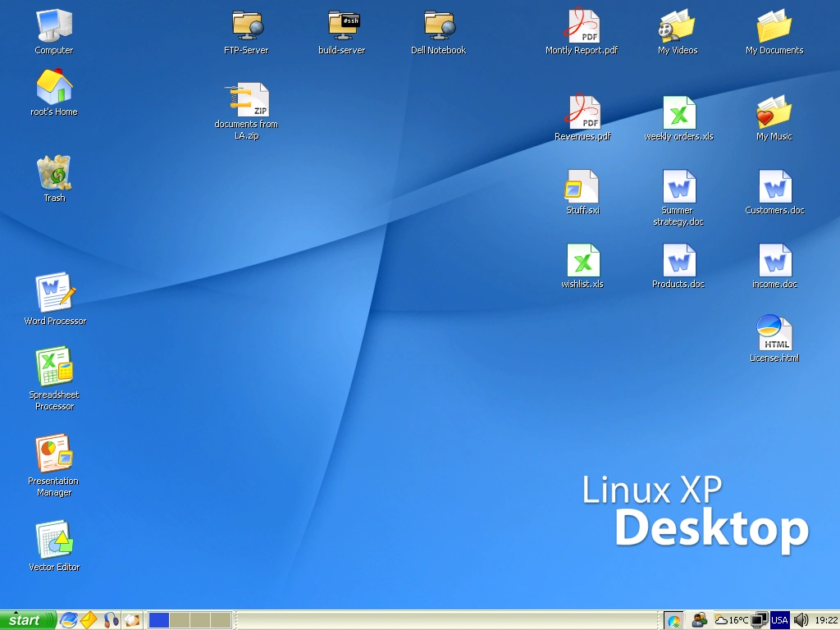Open the FTP-Server folder

tap(246, 25)
